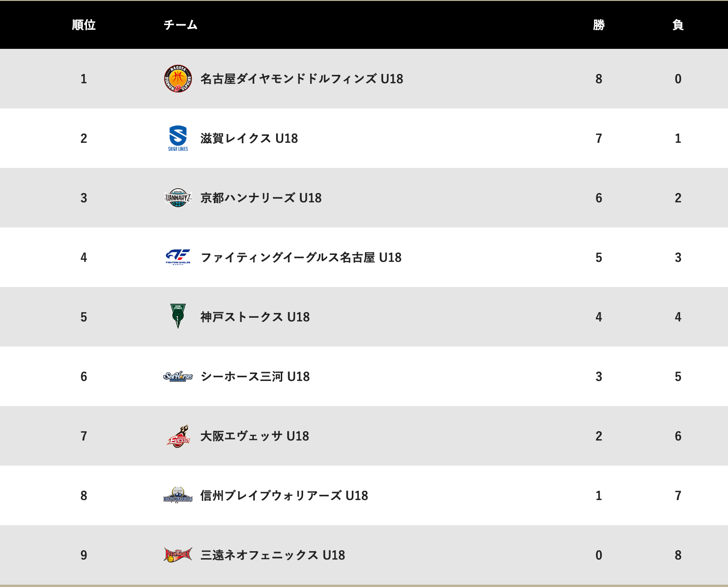
Task: Click the San-en NeoPhoenix logo
Action: tap(178, 554)
